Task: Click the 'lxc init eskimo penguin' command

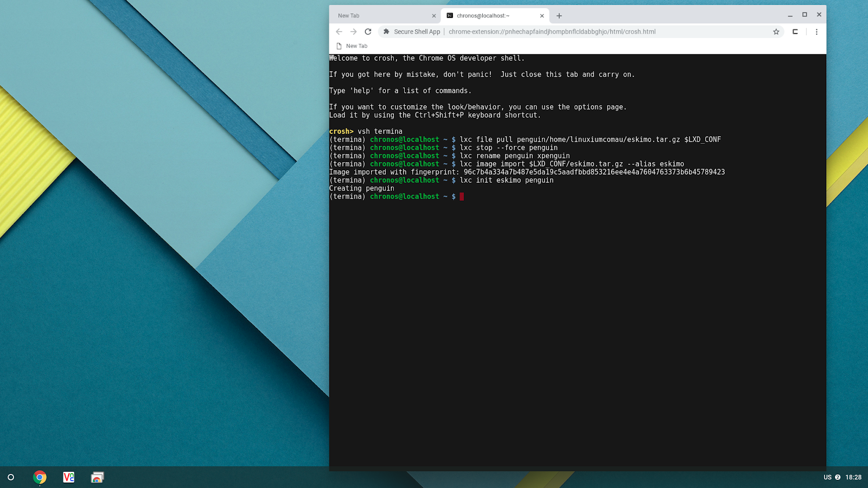Action: point(507,180)
